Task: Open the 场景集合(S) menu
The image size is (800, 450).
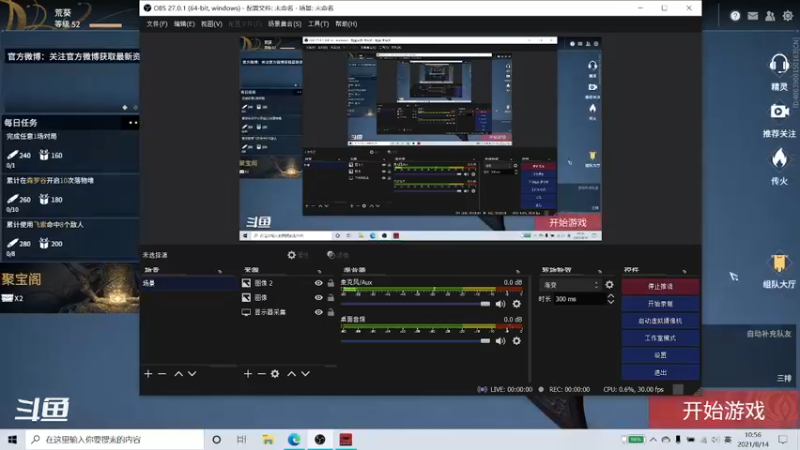Action: coord(284,24)
